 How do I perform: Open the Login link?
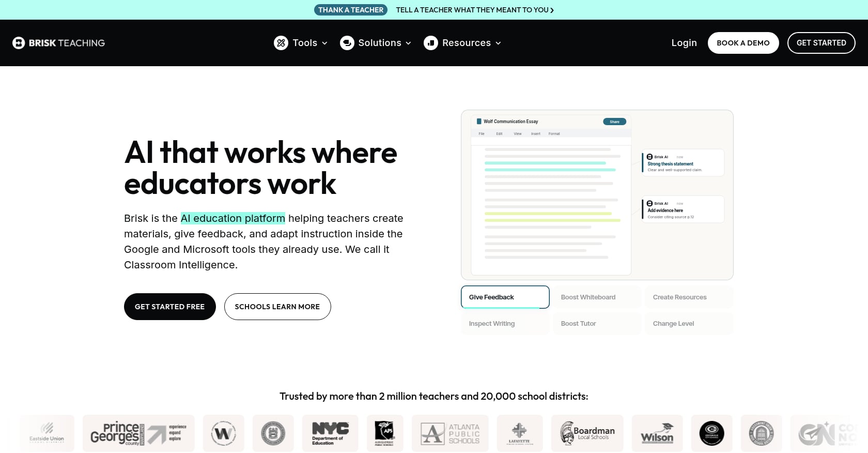(684, 43)
